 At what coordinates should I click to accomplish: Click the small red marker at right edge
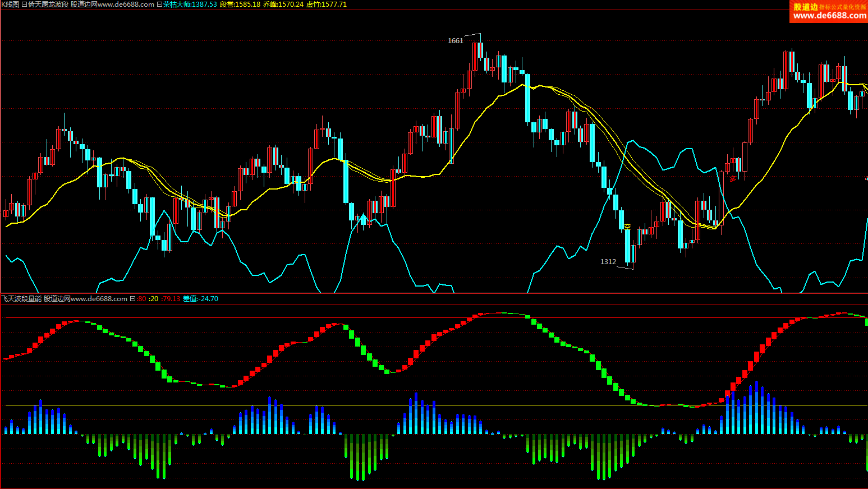[866, 178]
